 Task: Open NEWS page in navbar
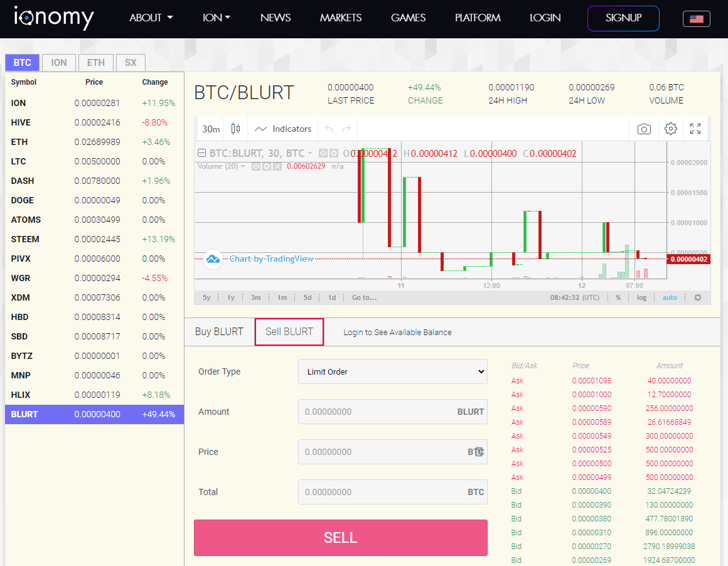276,18
